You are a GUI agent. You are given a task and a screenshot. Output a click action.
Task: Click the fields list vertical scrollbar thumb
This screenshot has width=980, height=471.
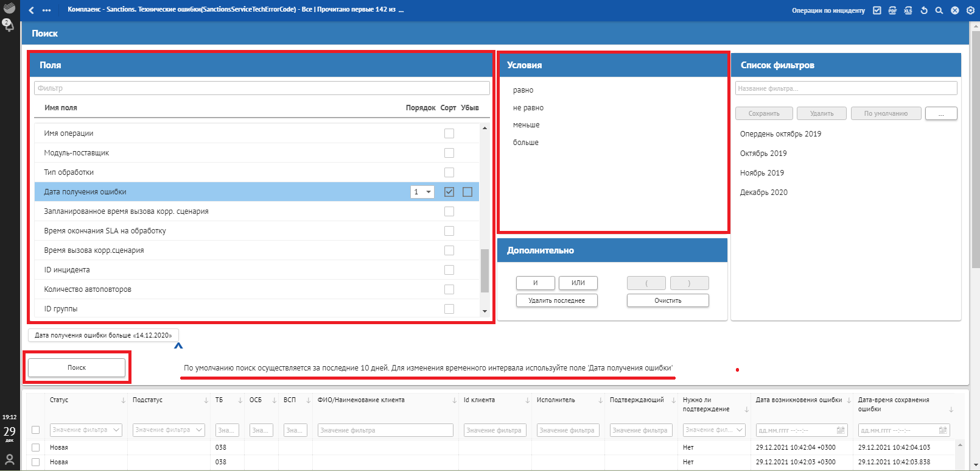click(485, 271)
